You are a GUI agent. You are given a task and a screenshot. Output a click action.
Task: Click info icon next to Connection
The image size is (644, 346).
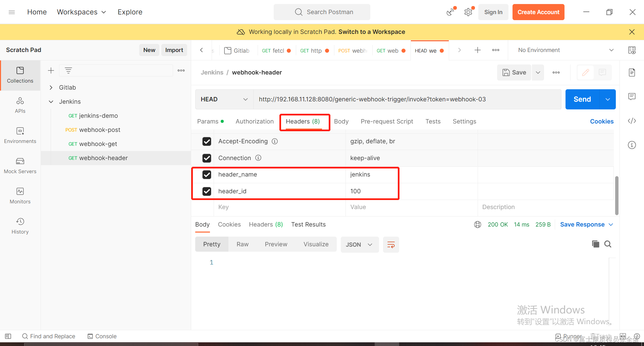[258, 158]
